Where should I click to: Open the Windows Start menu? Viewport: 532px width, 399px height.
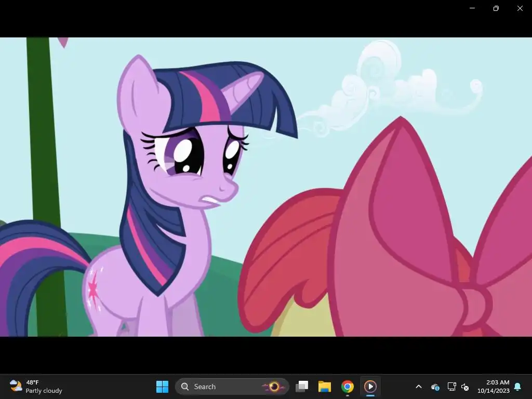click(162, 387)
